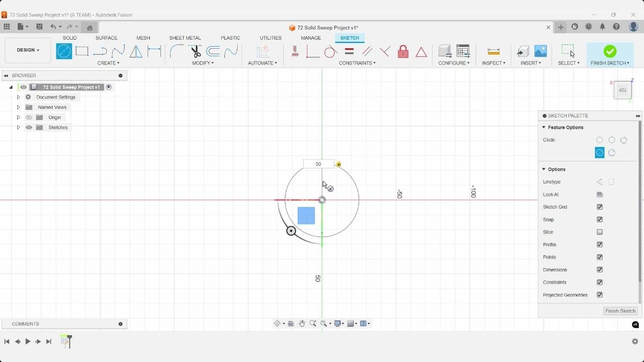Click the Window Select tool icon
644x362 pixels.
[568, 51]
